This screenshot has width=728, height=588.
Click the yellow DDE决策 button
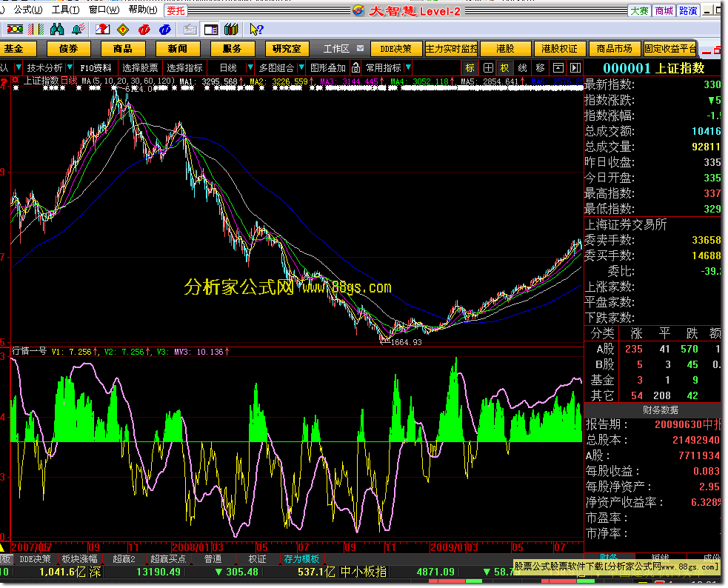tap(395, 49)
